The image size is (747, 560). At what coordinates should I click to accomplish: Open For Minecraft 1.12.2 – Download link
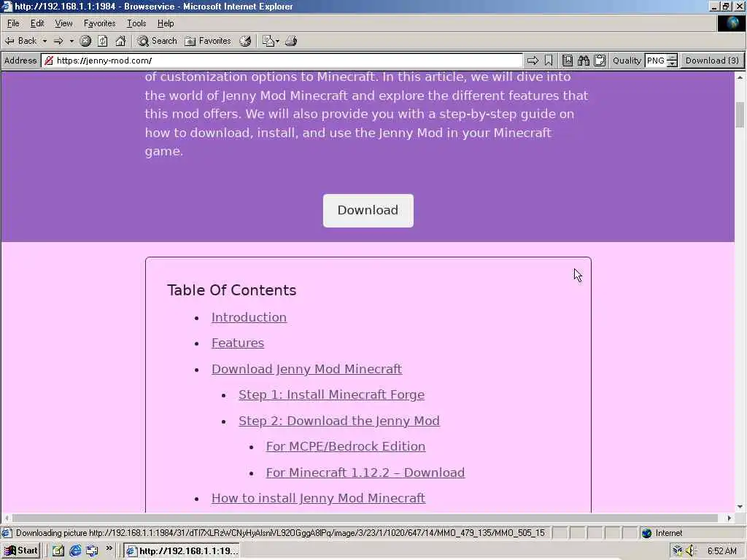tap(365, 472)
